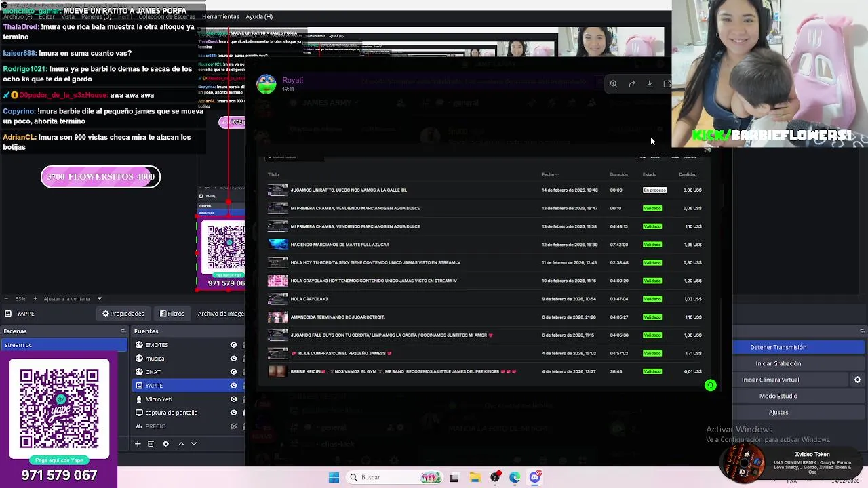Move the source down with the arrow

click(194, 444)
